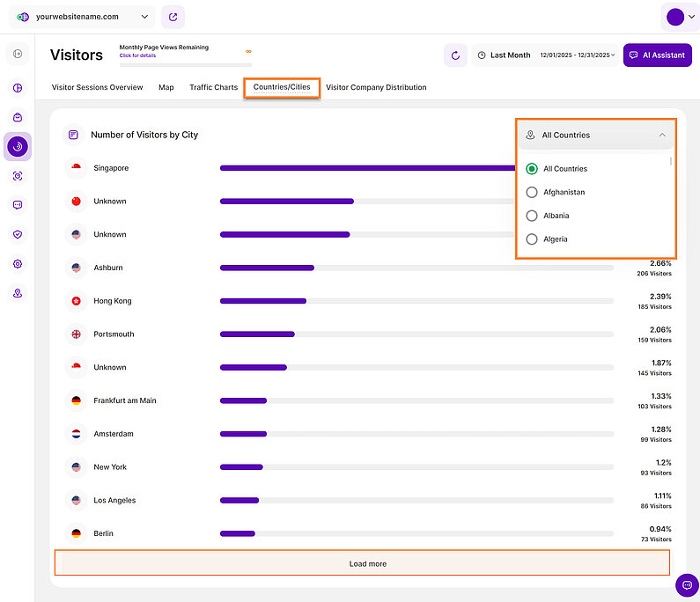This screenshot has width=700, height=602.
Task: Expand the sidebar with the top toggle icon
Action: pos(18,55)
